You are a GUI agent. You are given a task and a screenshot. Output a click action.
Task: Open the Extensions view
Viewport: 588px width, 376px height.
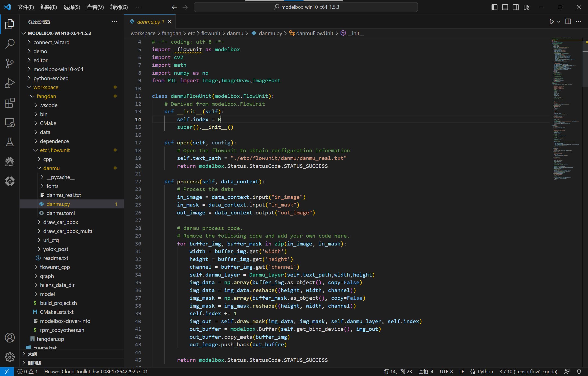pos(10,103)
